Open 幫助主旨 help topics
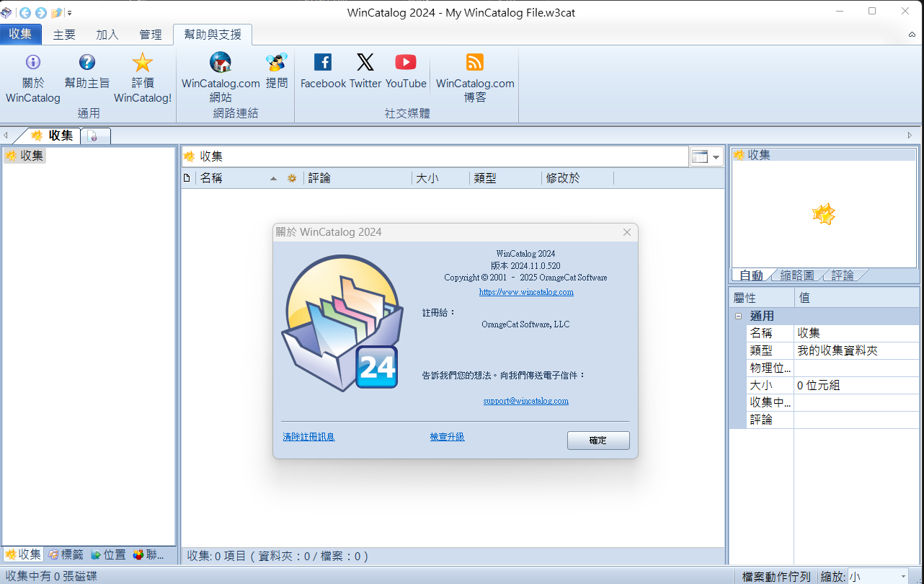924x584 pixels. click(x=87, y=71)
